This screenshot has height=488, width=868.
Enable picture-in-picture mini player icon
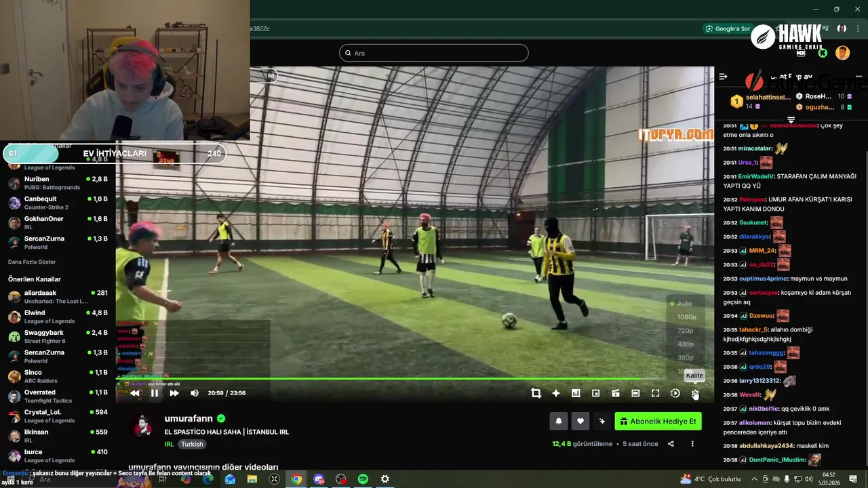[595, 393]
